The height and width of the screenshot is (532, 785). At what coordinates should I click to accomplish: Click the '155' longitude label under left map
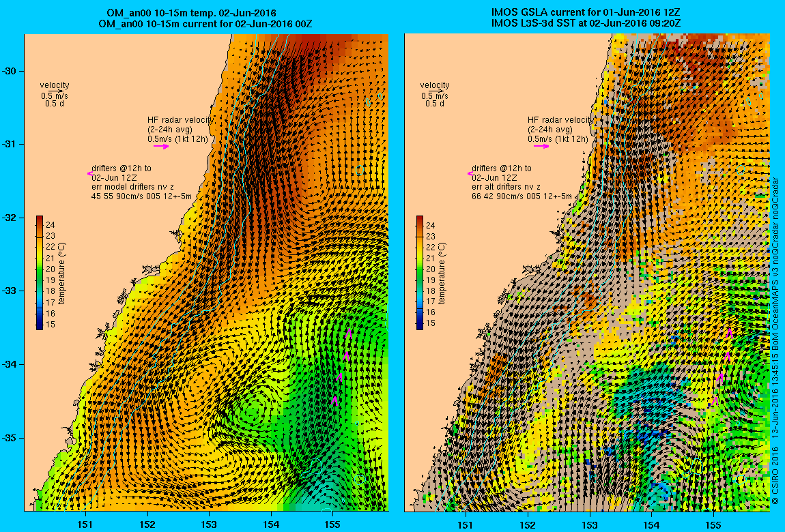point(332,524)
